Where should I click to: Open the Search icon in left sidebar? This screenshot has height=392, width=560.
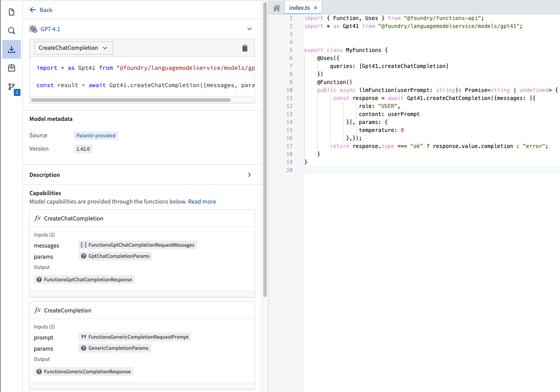[x=12, y=31]
